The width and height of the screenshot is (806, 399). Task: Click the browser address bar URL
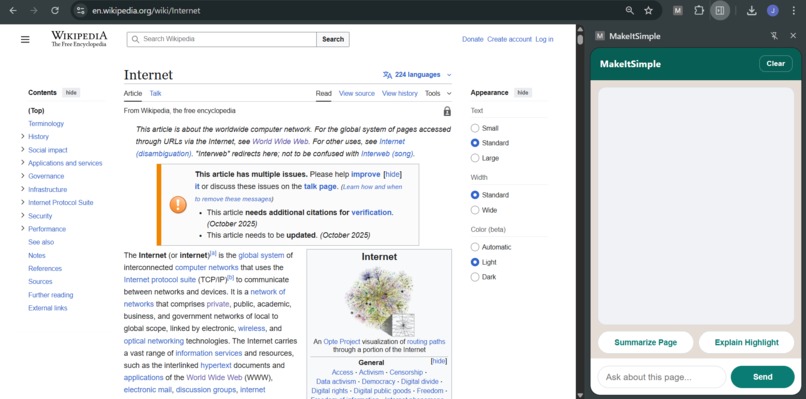pos(146,10)
